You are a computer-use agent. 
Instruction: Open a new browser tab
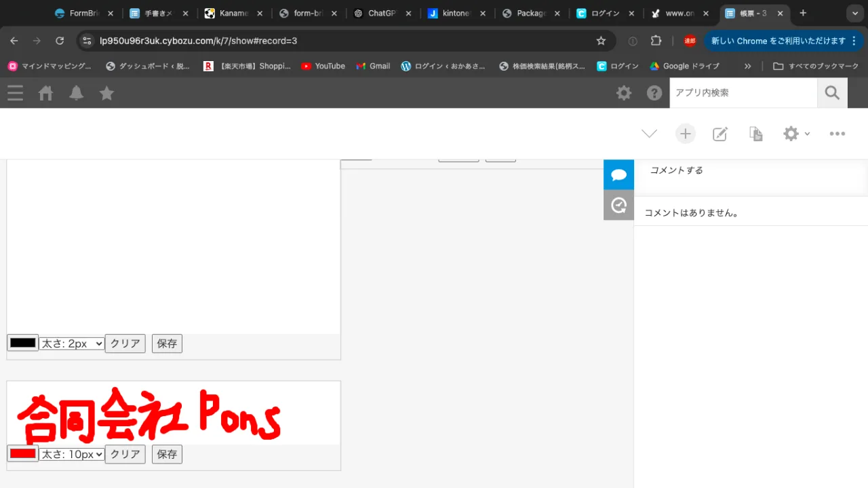coord(804,14)
